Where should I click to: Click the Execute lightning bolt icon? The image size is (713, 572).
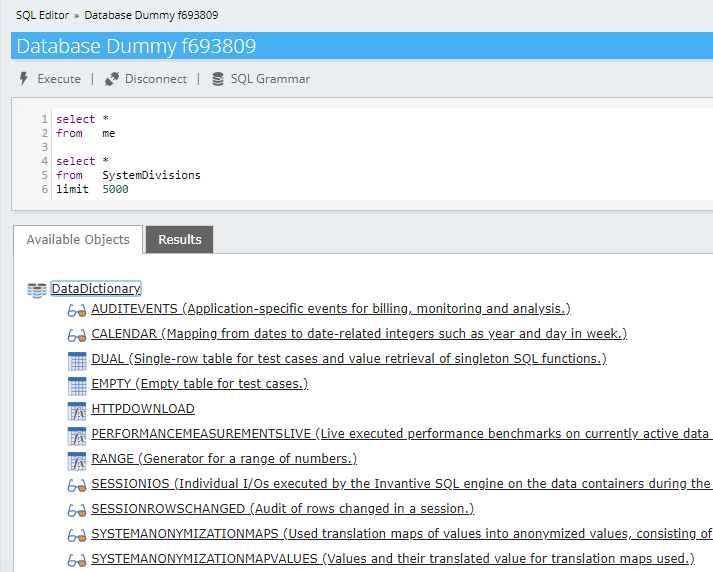(24, 79)
